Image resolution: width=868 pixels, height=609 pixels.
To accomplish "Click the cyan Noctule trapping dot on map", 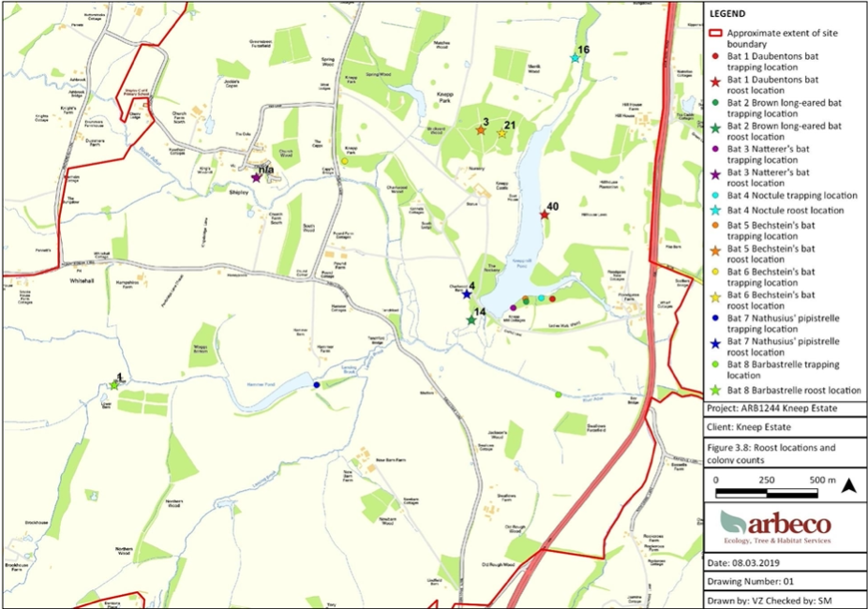I will point(541,299).
